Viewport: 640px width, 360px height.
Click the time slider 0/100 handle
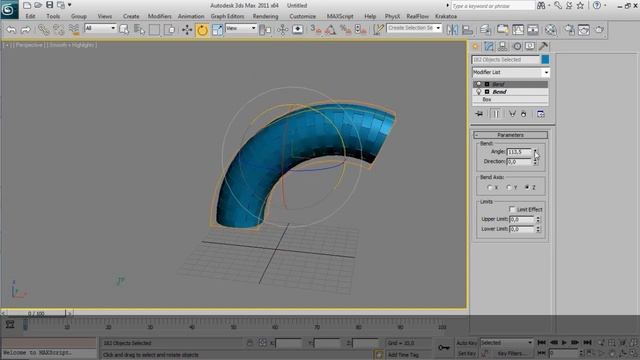coord(36,313)
